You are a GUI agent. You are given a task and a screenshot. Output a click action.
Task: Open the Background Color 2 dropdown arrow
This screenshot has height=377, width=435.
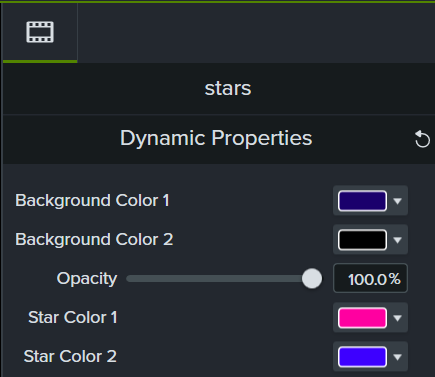coord(397,240)
